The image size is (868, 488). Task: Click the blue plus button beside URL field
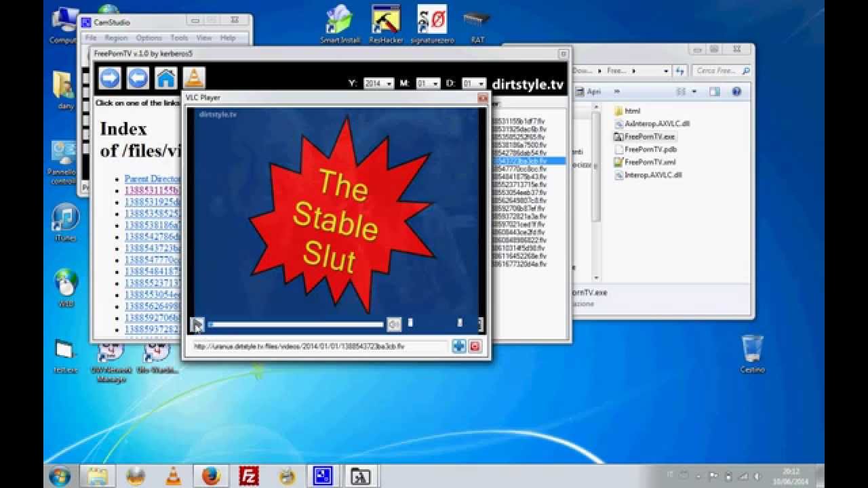(459, 346)
